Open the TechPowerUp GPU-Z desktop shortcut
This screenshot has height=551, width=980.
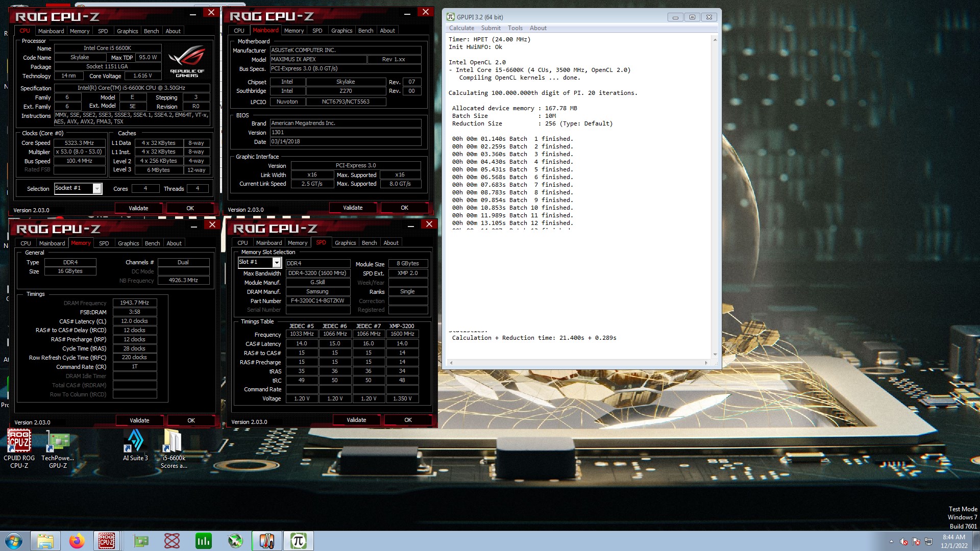tap(58, 448)
